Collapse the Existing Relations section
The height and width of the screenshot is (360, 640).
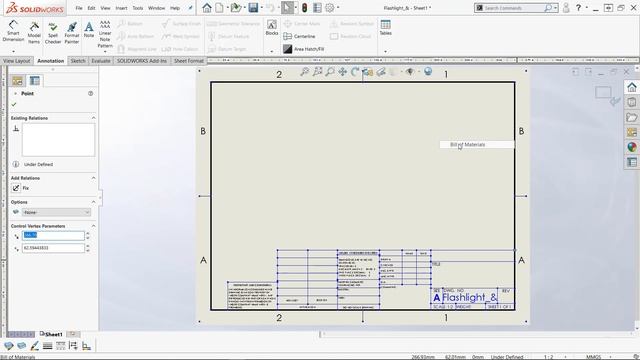tap(93, 118)
